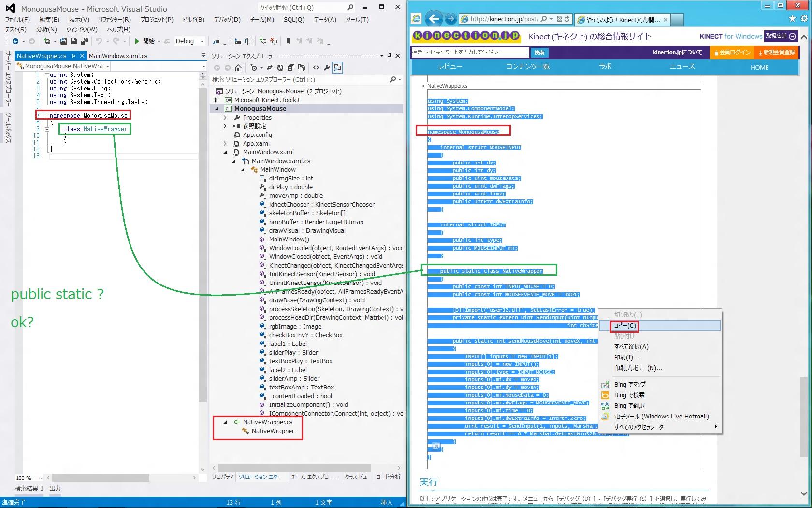Viewport: 812px width, 508px height.
Task: Click the Collapse All icon in Solution Explorer
Action: click(291, 68)
